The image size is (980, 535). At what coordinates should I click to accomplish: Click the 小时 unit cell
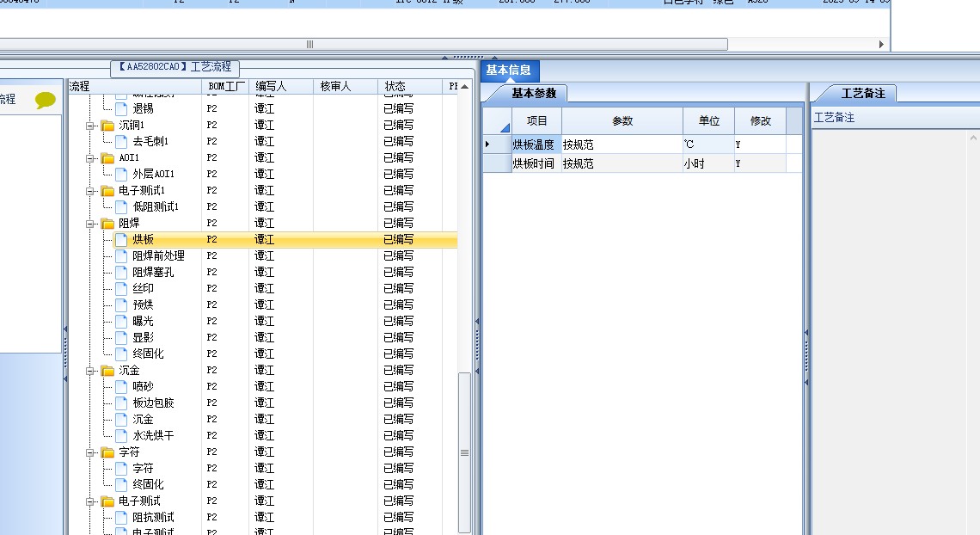[x=708, y=163]
